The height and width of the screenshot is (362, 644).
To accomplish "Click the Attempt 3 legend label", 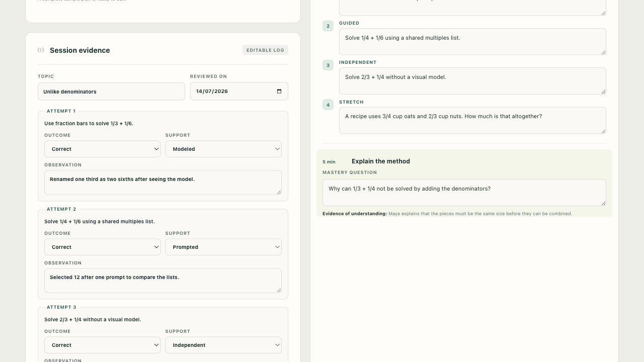I will tap(61, 307).
